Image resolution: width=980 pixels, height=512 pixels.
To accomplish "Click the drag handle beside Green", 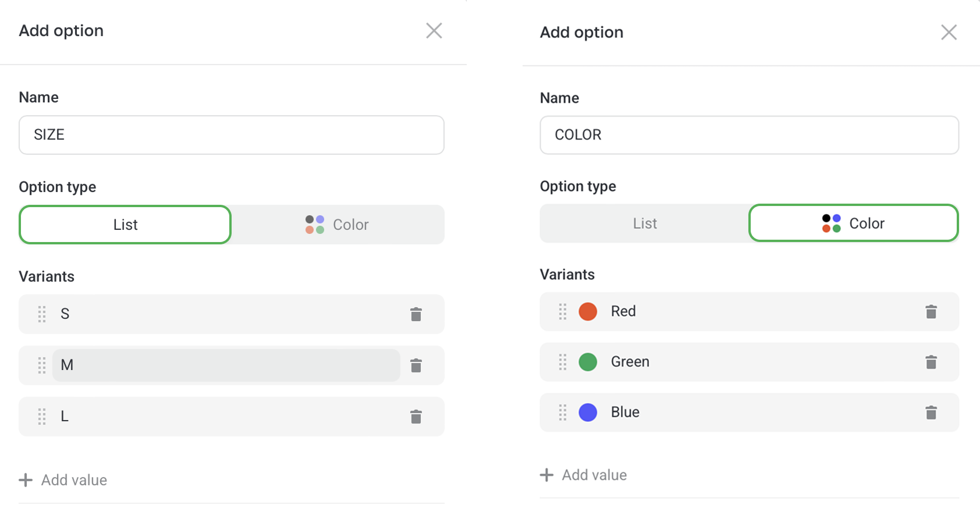I will click(x=563, y=362).
